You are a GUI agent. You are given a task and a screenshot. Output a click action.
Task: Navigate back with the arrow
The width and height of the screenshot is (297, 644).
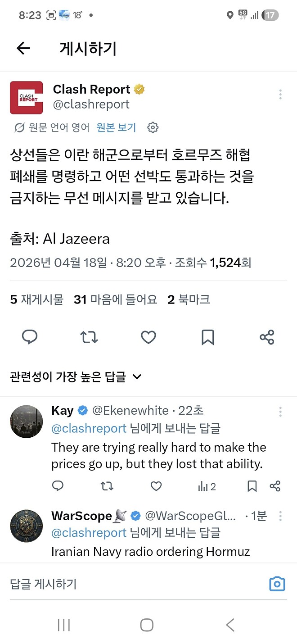pos(22,48)
